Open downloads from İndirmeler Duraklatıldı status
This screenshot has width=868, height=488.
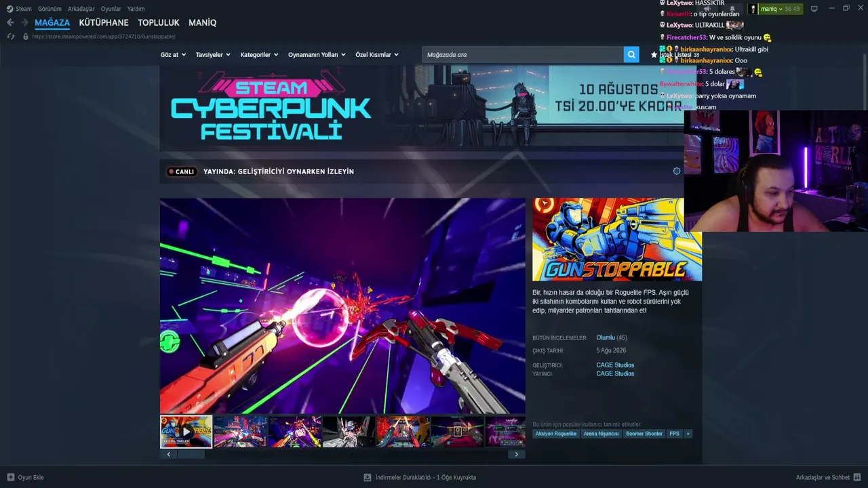tap(420, 477)
